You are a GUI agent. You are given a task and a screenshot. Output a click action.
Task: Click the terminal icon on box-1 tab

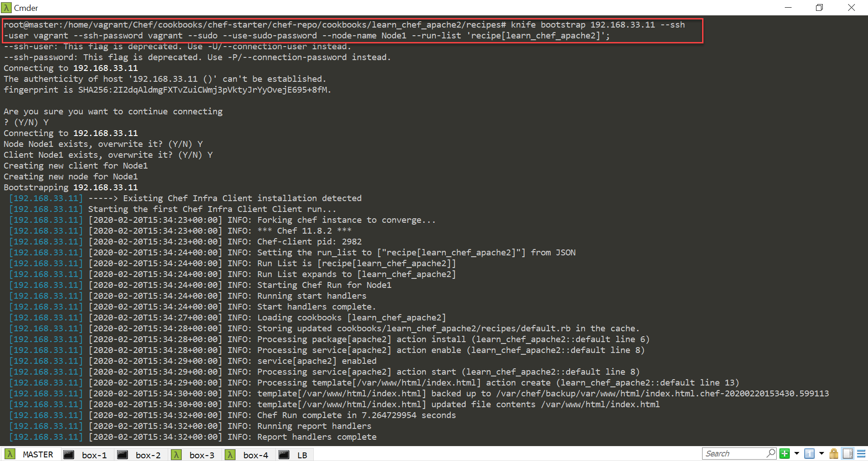point(69,455)
